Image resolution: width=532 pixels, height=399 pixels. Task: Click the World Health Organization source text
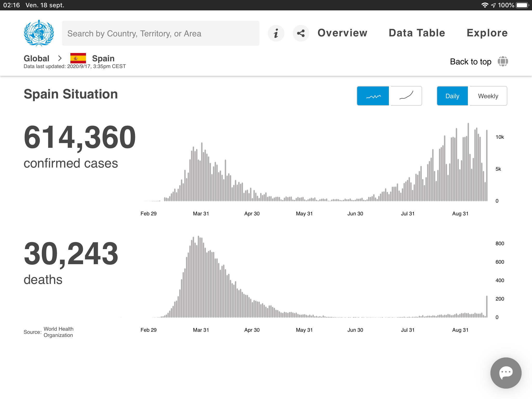click(x=58, y=332)
